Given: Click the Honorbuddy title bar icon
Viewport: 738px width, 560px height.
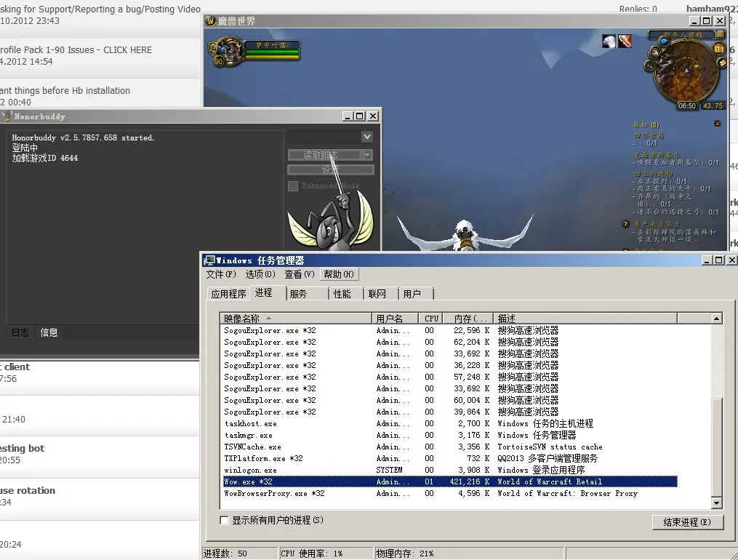Looking at the screenshot, I should (x=7, y=116).
